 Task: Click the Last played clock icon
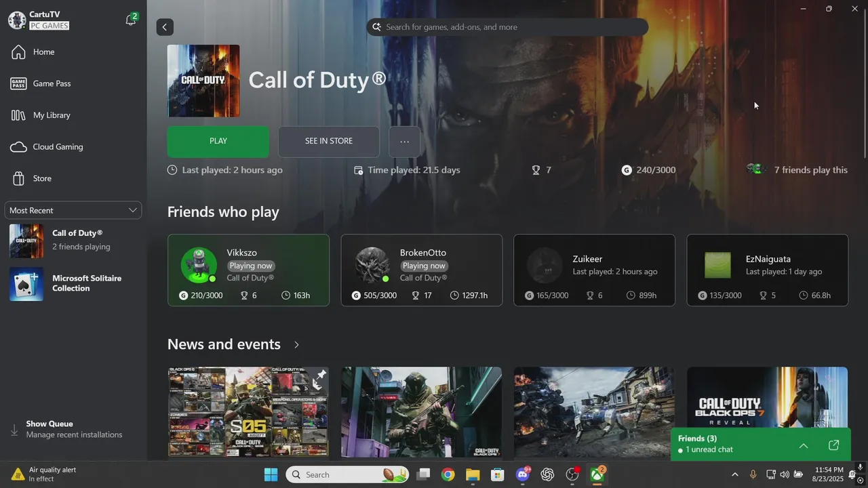tap(172, 170)
